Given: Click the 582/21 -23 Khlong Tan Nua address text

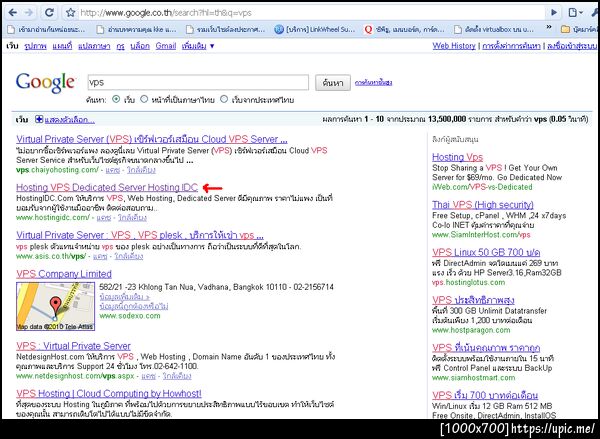Looking at the screenshot, I should click(x=216, y=287).
